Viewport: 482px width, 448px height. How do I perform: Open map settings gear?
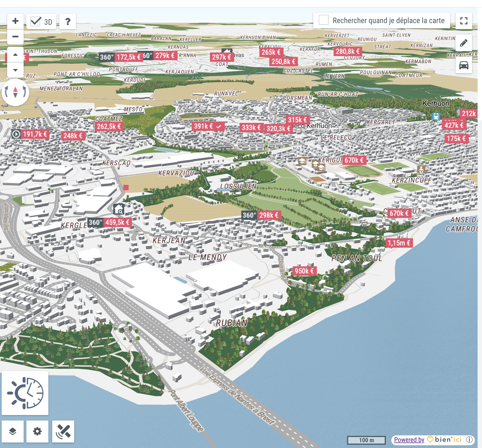coord(37,431)
